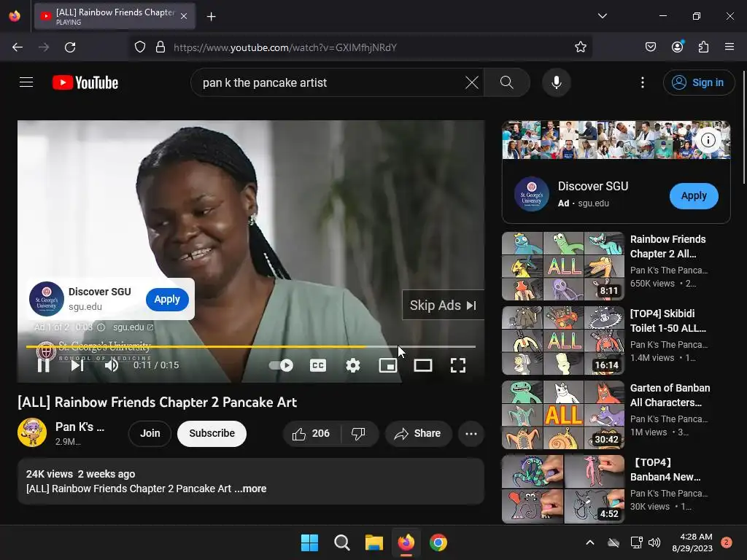This screenshot has height=560, width=747.
Task: Open Windows Start menu
Action: [x=309, y=542]
